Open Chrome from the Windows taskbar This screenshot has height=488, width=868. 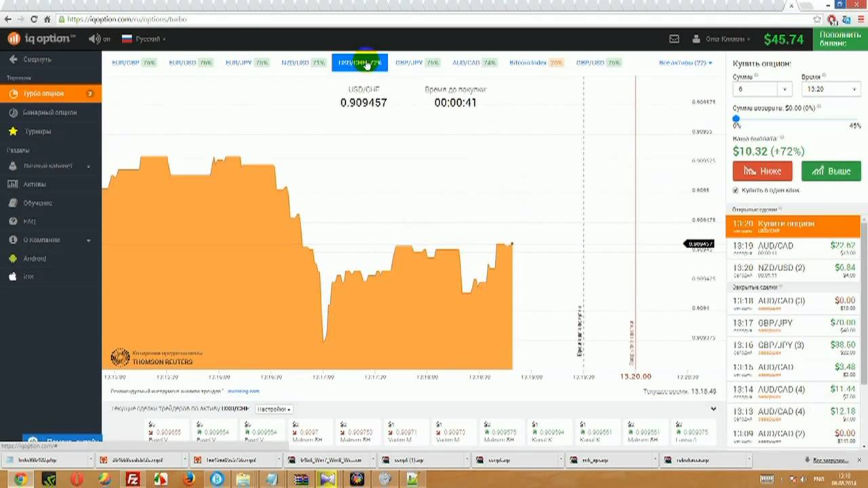(20, 479)
